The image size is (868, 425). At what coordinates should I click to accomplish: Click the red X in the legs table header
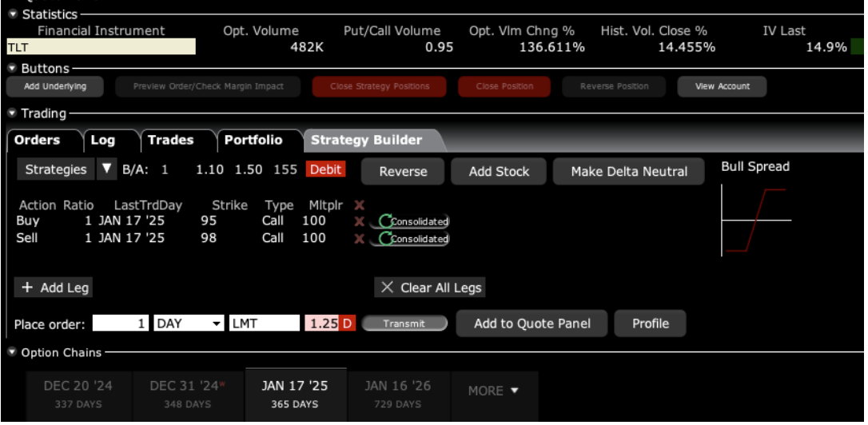pos(359,205)
